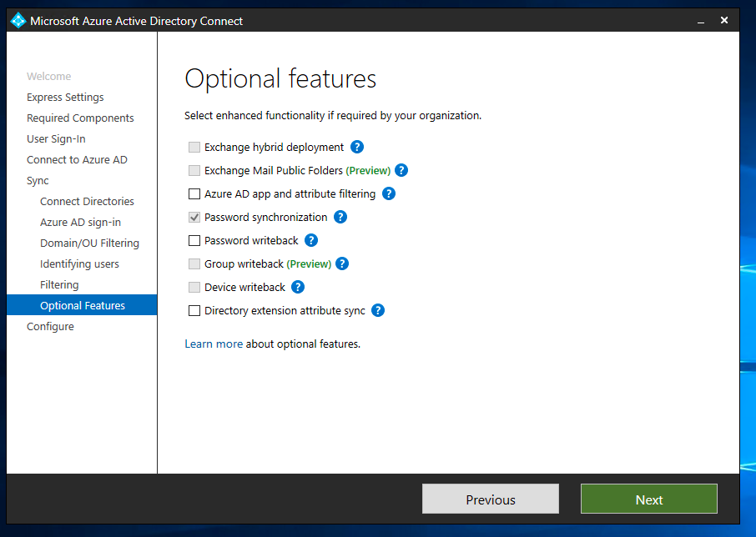Image resolution: width=756 pixels, height=537 pixels.
Task: Click the Optional features heading
Action: 280,78
